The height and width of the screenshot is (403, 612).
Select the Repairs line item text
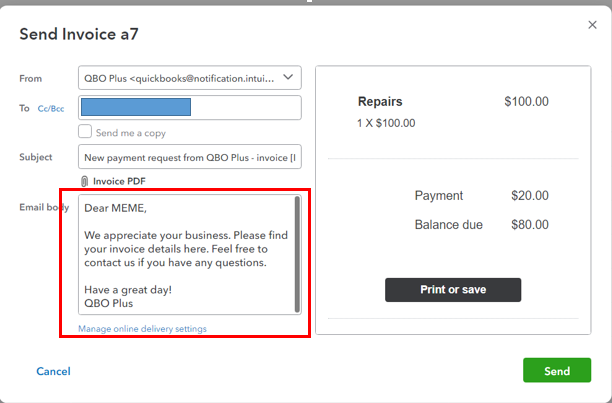click(380, 101)
